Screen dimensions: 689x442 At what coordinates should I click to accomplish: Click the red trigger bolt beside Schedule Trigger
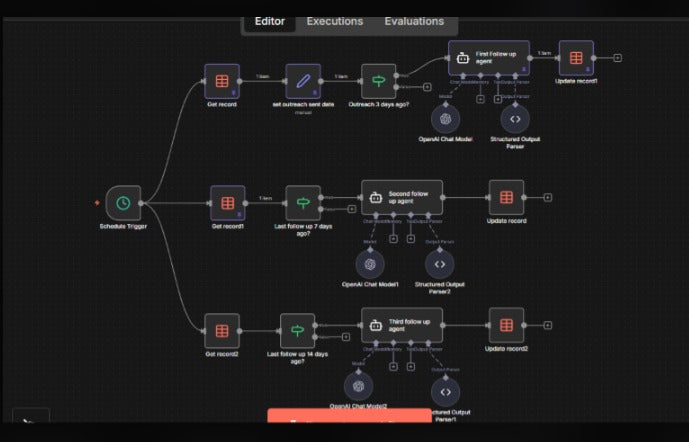point(97,203)
